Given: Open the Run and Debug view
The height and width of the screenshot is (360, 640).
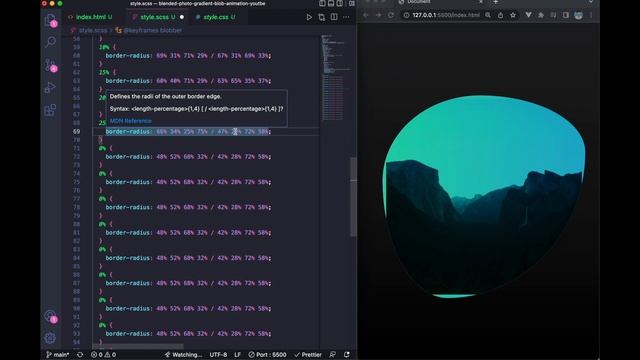Looking at the screenshot, I should tap(50, 87).
